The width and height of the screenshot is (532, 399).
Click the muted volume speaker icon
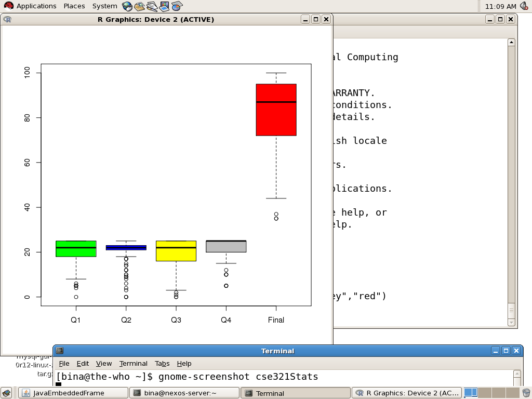tap(524, 6)
